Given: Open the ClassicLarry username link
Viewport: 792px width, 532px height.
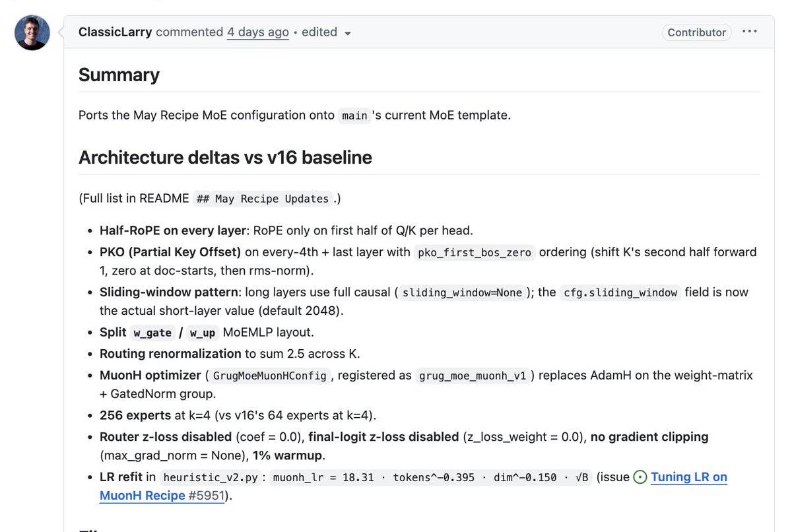Looking at the screenshot, I should pos(115,32).
